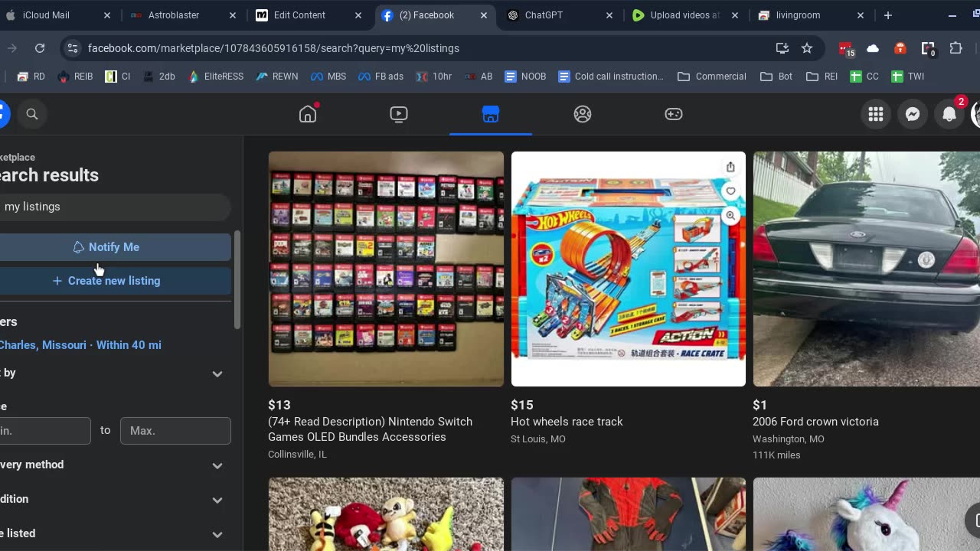Open Messenger icon
This screenshot has height=551, width=980.
[913, 114]
